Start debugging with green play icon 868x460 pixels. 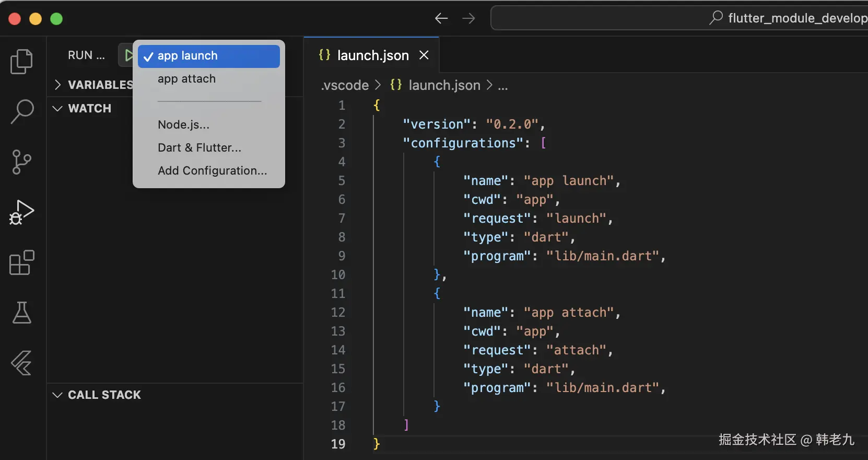(127, 55)
